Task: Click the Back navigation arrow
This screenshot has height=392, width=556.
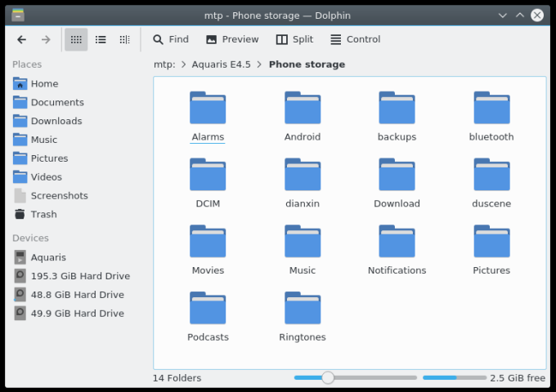Action: [22, 39]
